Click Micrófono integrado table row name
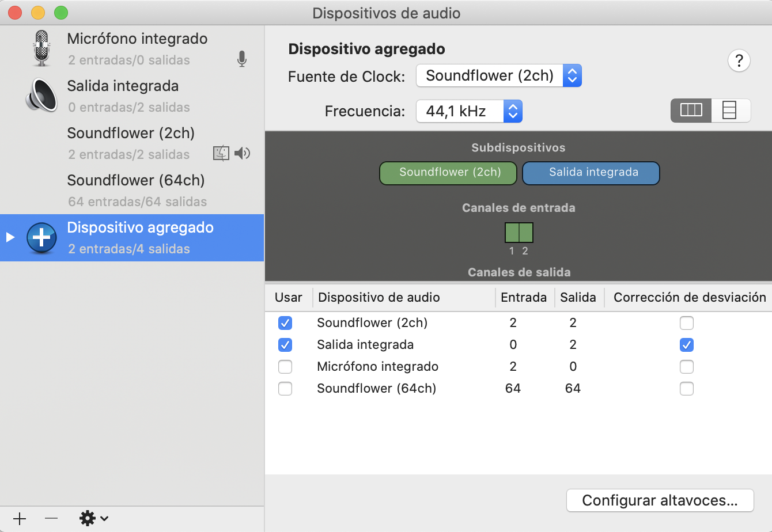Image resolution: width=772 pixels, height=532 pixels. tap(377, 367)
